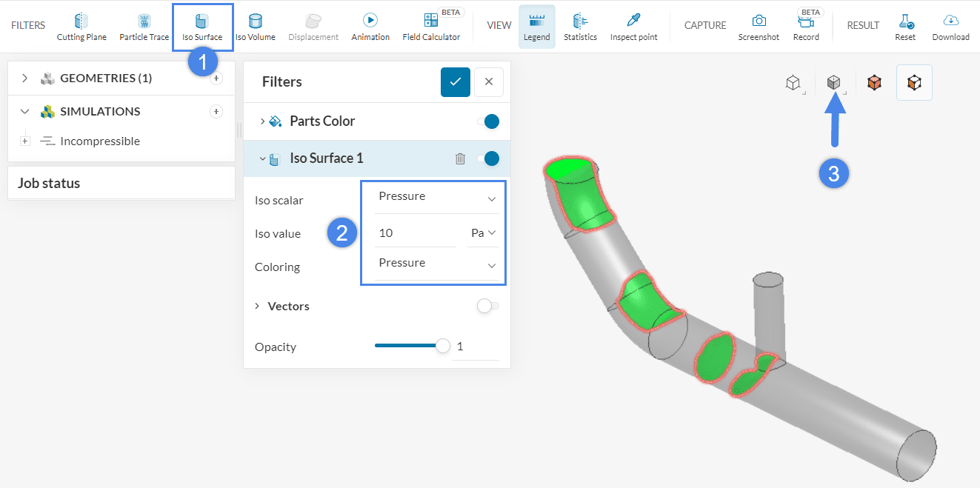
Task: Expand the GEOMETRIES (1) tree section
Action: (24, 78)
